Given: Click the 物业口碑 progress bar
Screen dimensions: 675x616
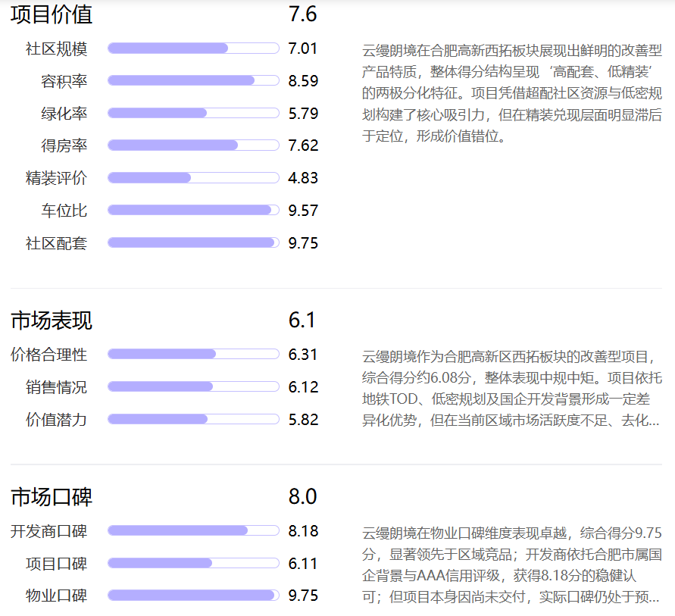Looking at the screenshot, I should pyautogui.click(x=193, y=596).
